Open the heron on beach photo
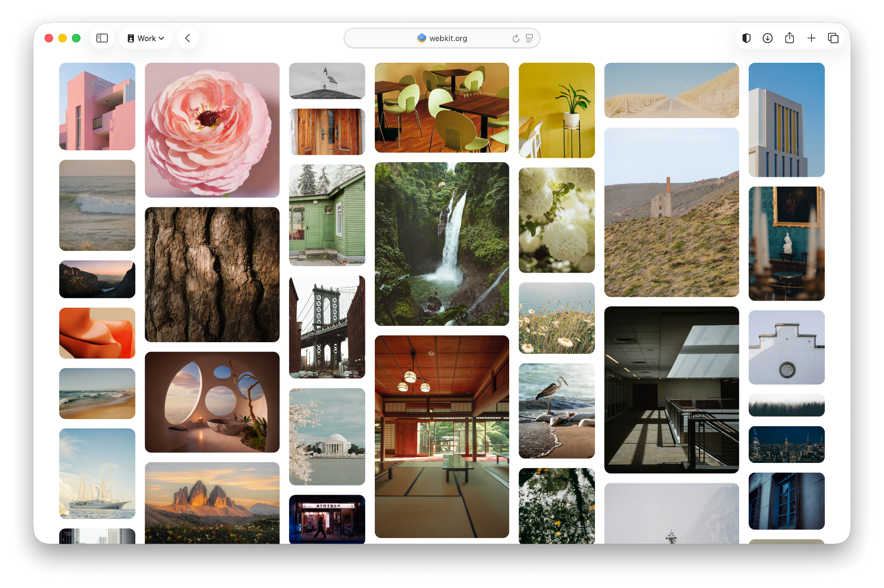884x588 pixels. coord(556,411)
